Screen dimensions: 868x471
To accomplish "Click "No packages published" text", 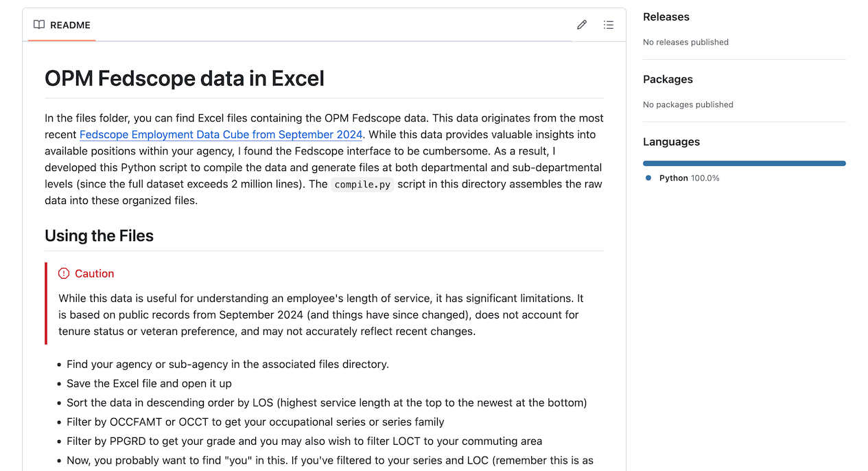I will pyautogui.click(x=688, y=104).
